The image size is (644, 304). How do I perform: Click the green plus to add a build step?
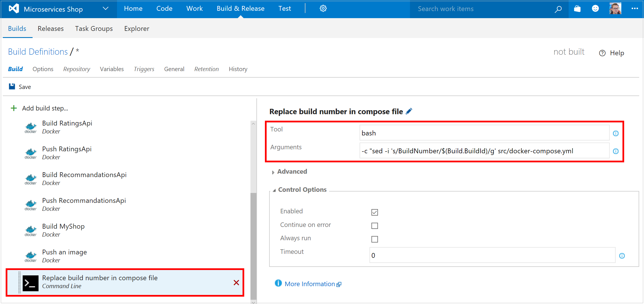[x=13, y=108]
